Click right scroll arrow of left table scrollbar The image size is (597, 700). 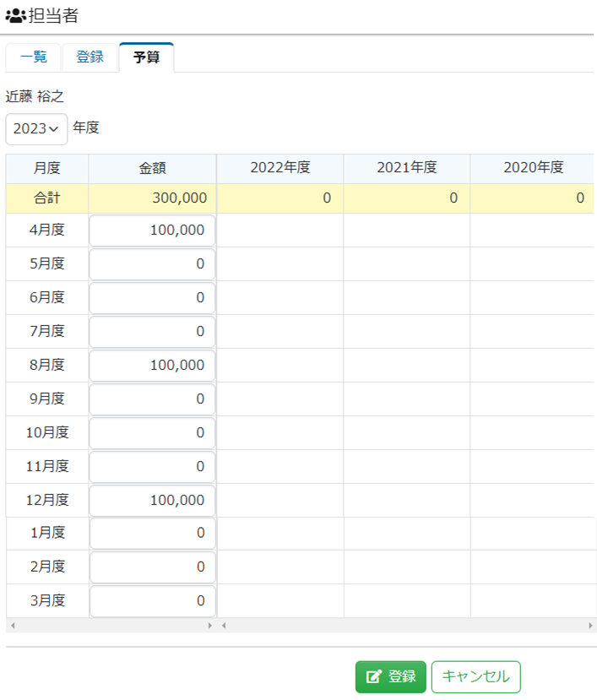210,626
